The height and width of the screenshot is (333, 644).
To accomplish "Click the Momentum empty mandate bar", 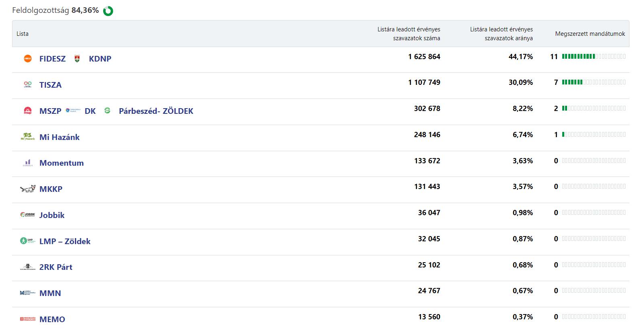I will (x=594, y=160).
